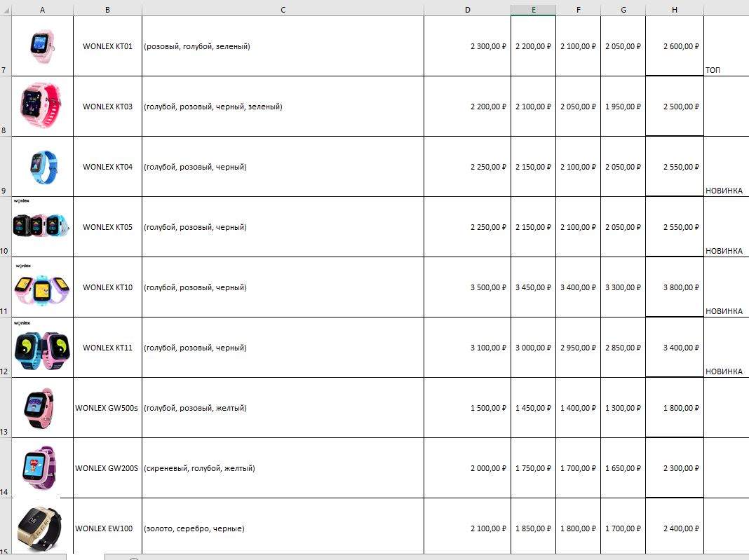
Task: Select KT03 price 2 500,00 ₽
Action: [x=675, y=107]
